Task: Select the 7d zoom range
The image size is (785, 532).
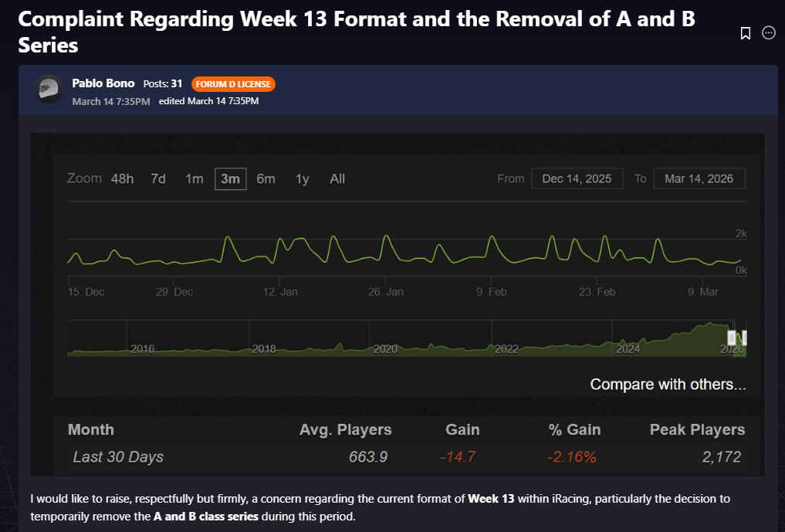Action: coord(158,179)
